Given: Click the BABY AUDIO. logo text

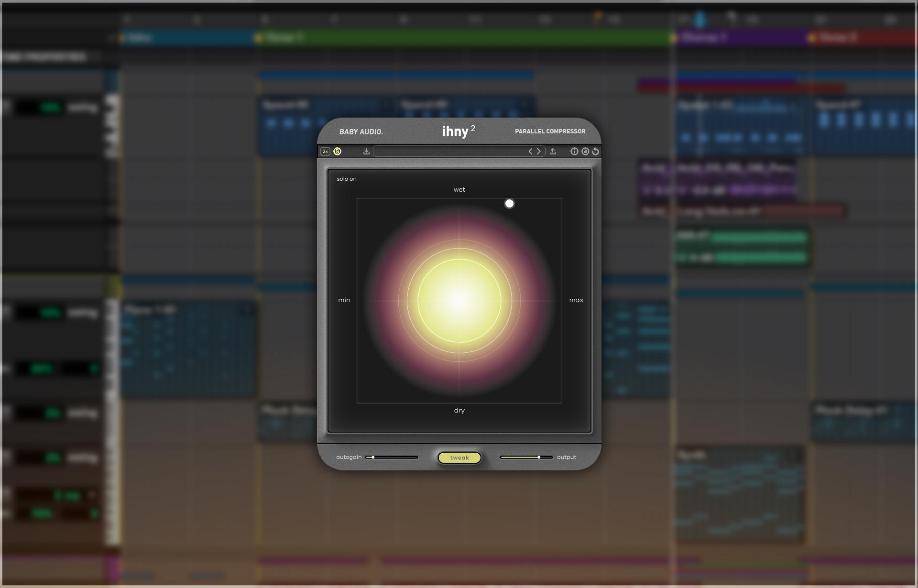Looking at the screenshot, I should click(x=361, y=132).
